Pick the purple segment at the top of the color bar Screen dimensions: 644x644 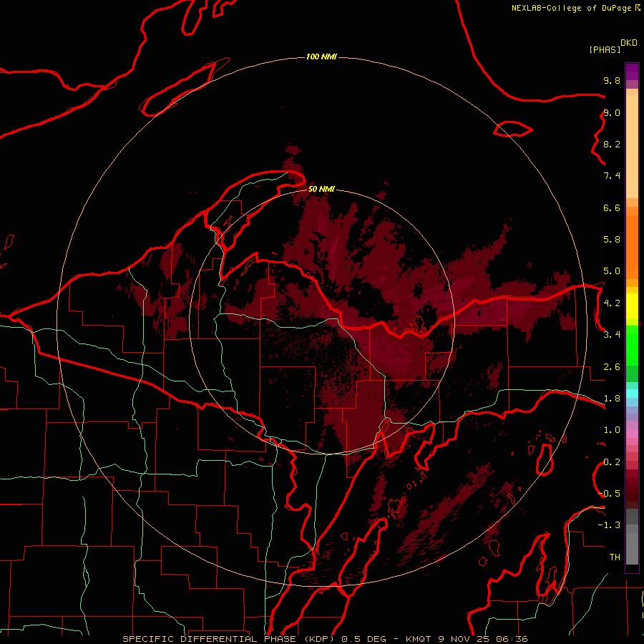pyautogui.click(x=632, y=72)
